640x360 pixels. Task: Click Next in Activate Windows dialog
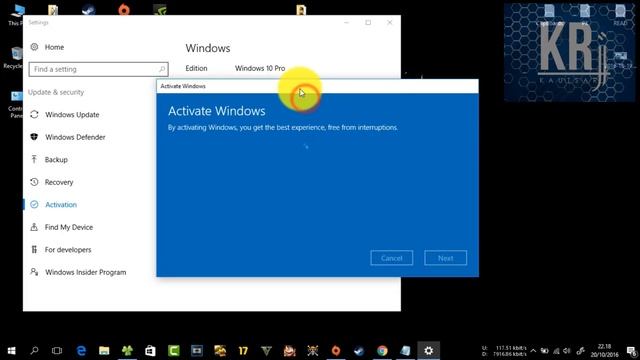445,258
